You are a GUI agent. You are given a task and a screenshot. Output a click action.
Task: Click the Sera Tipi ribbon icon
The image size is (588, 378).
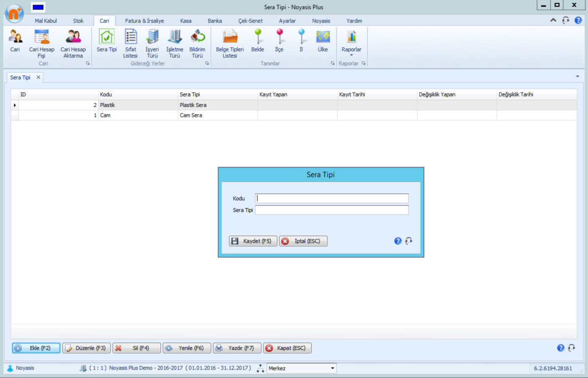(x=107, y=40)
